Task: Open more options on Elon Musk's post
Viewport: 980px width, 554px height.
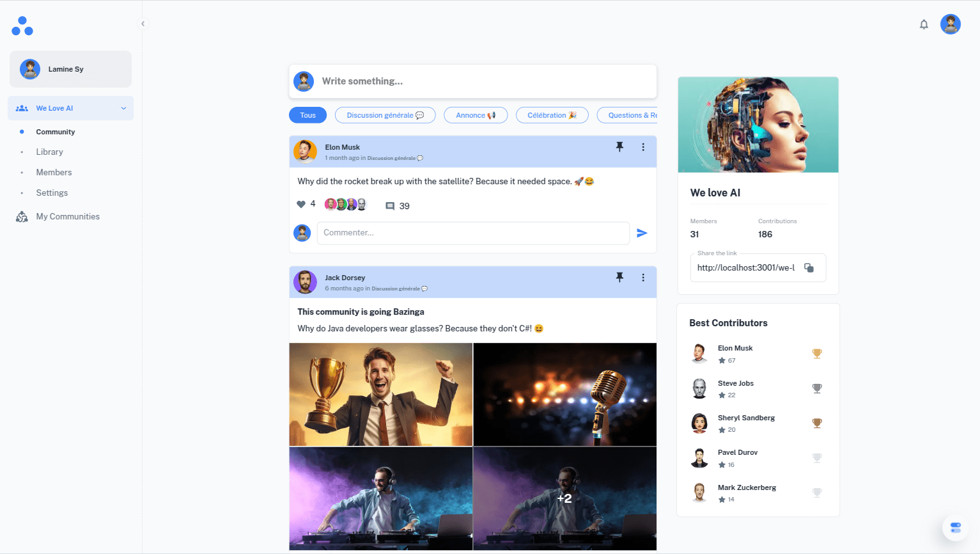Action: [643, 147]
